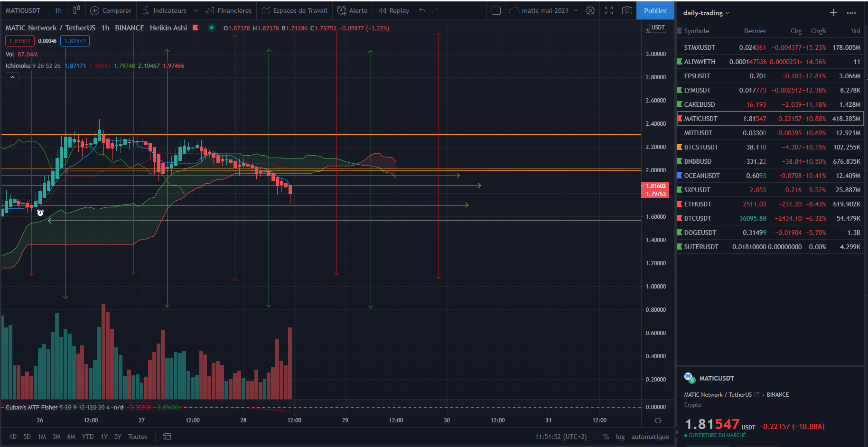868x447 pixels.
Task: Select STMXUSDT in the watchlist
Action: (770, 47)
